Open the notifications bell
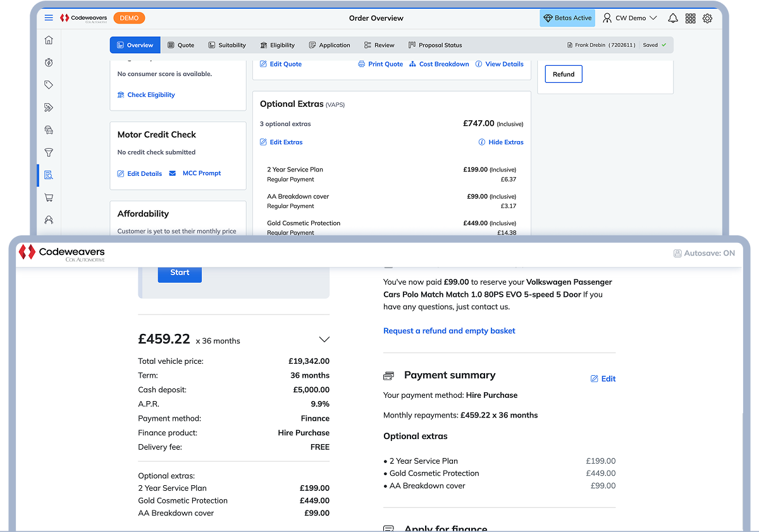This screenshot has width=759, height=532. pos(673,18)
